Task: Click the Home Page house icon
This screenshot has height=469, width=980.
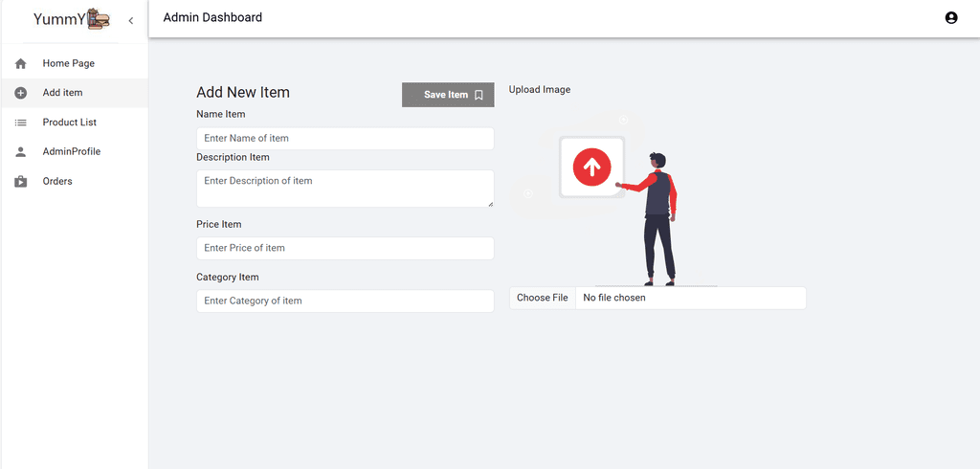Action: pos(21,63)
